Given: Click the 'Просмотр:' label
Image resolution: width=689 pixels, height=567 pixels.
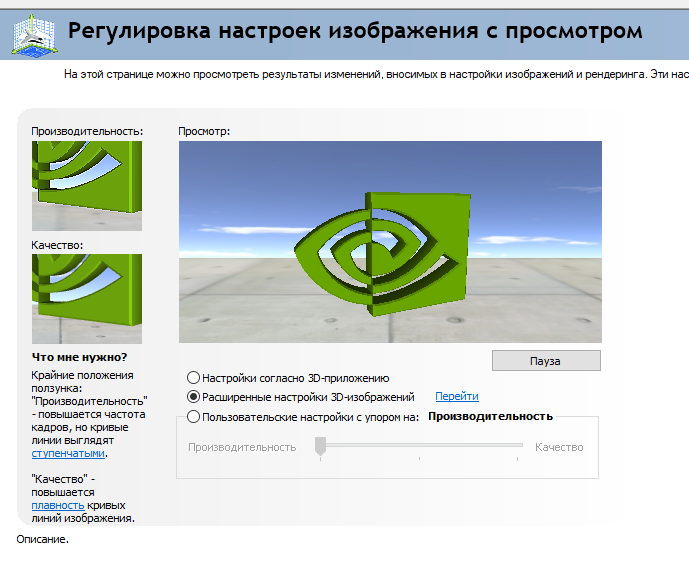Looking at the screenshot, I should (204, 131).
